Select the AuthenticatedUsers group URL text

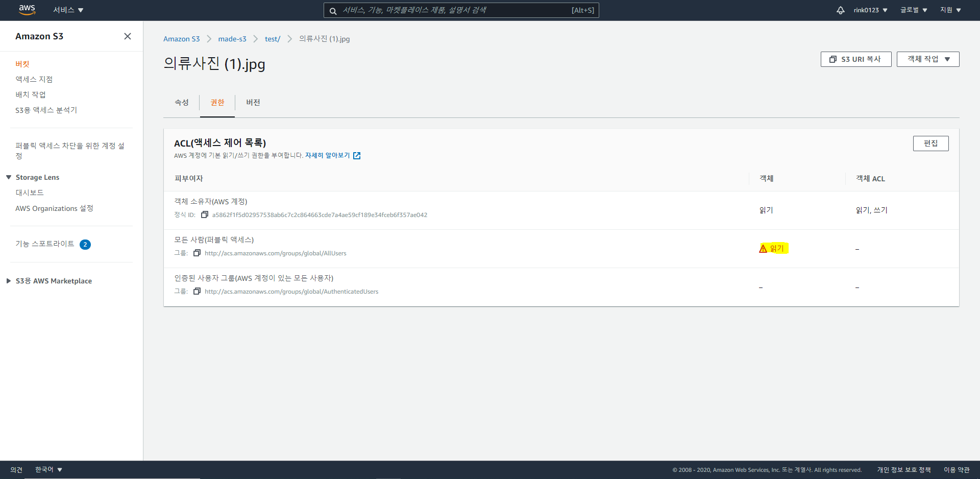pyautogui.click(x=291, y=292)
